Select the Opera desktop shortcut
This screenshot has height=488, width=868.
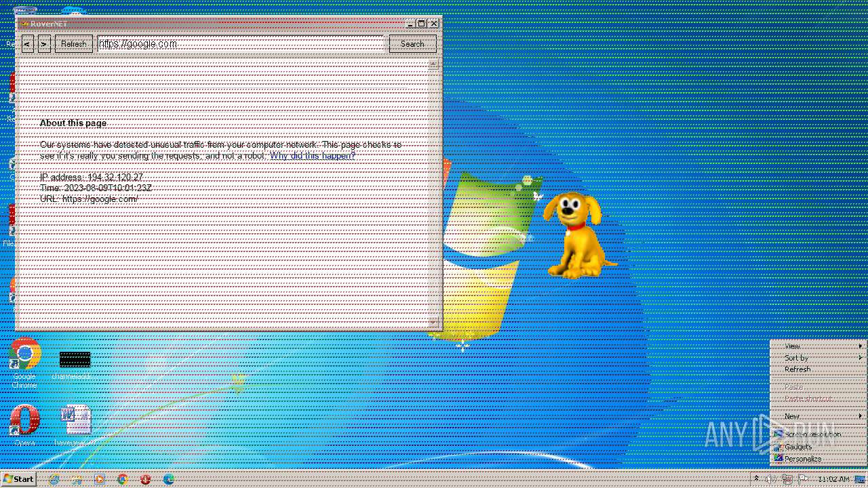coord(24,426)
